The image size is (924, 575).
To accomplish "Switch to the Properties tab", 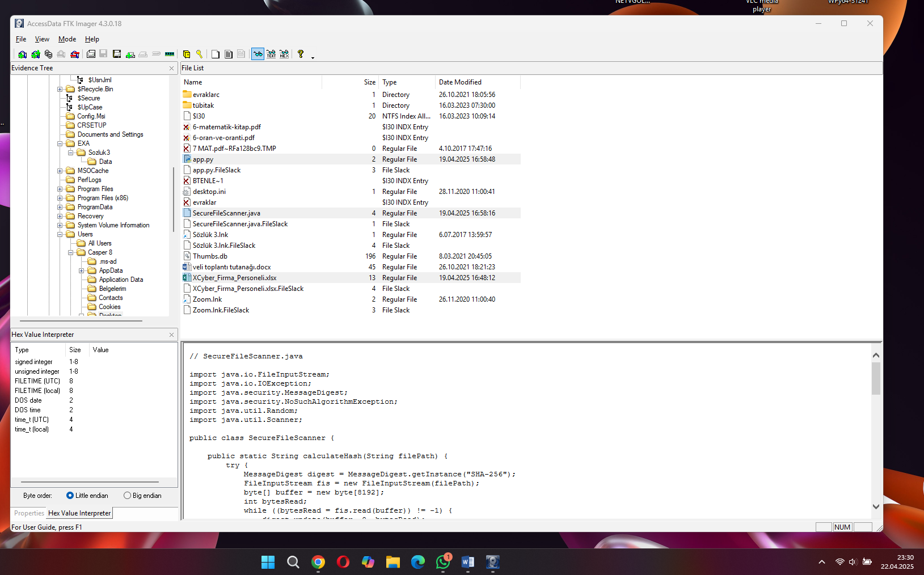I will pyautogui.click(x=29, y=513).
